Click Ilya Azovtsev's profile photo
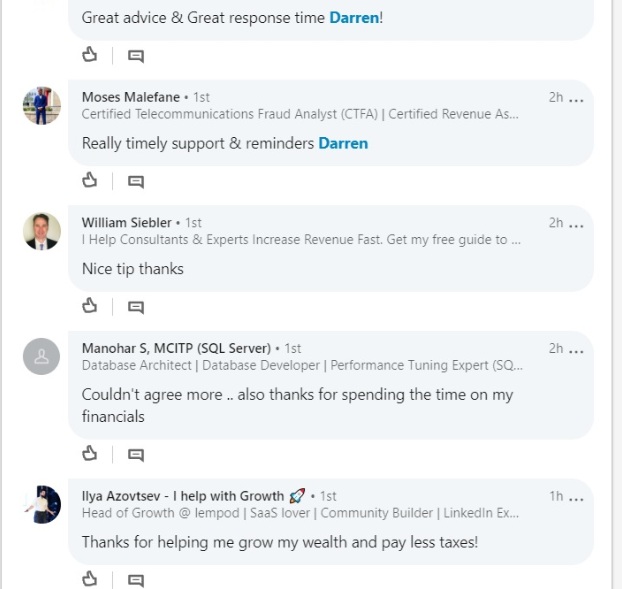Viewport: 622px width, 589px height. click(x=42, y=504)
